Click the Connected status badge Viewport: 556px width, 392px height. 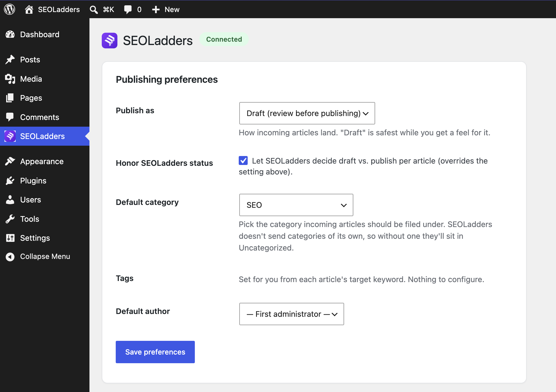click(x=224, y=39)
